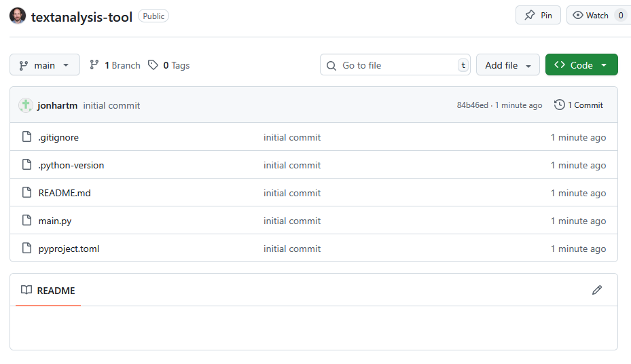Click the 84b46ed commit hash link

click(472, 105)
